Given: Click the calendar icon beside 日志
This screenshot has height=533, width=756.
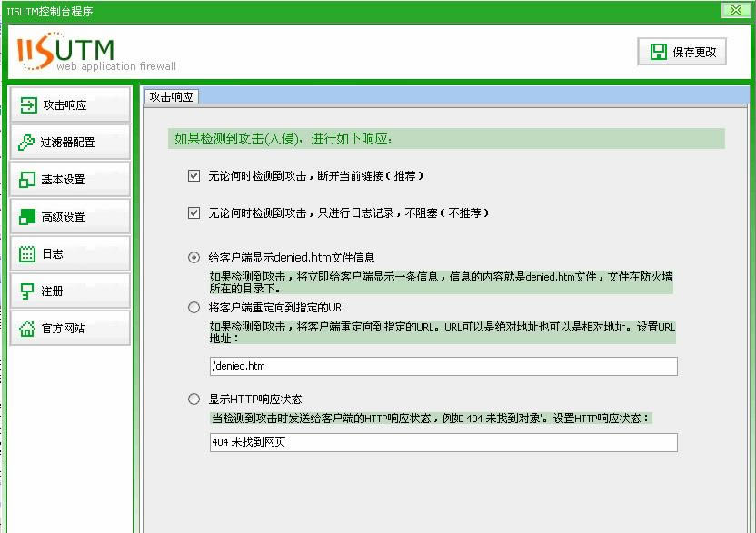Looking at the screenshot, I should click(x=27, y=254).
